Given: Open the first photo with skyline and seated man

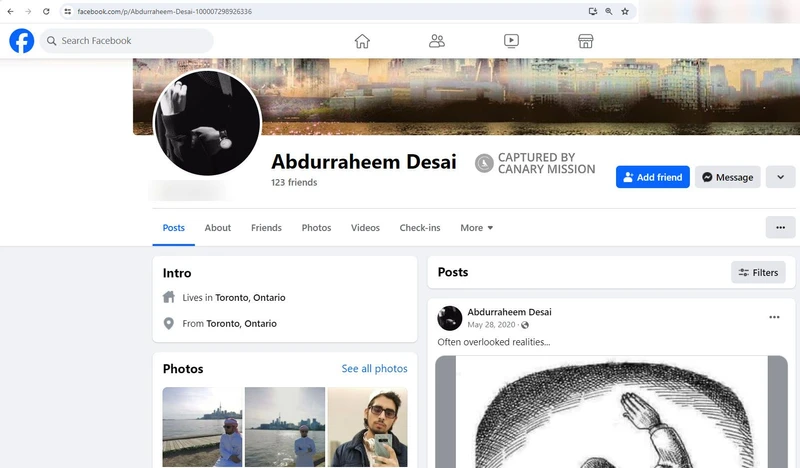Looking at the screenshot, I should 203,427.
